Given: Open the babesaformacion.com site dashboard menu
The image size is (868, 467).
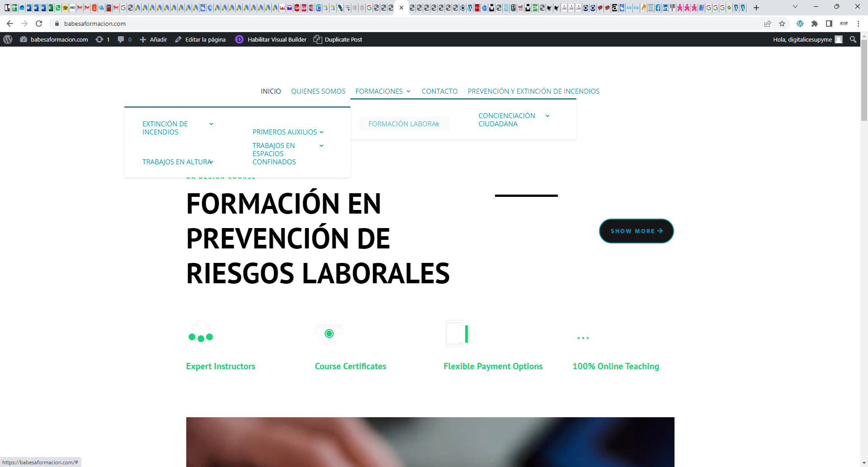Looking at the screenshot, I should [x=54, y=39].
